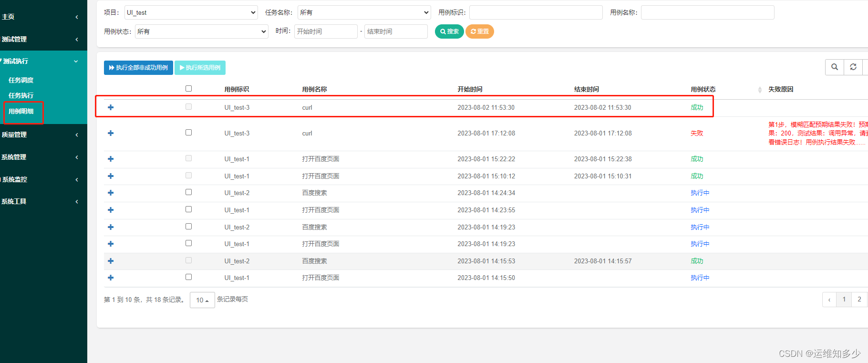This screenshot has width=868, height=363.
Task: Check the UI_test-1 checkbox at 14:19:23
Action: tap(188, 243)
